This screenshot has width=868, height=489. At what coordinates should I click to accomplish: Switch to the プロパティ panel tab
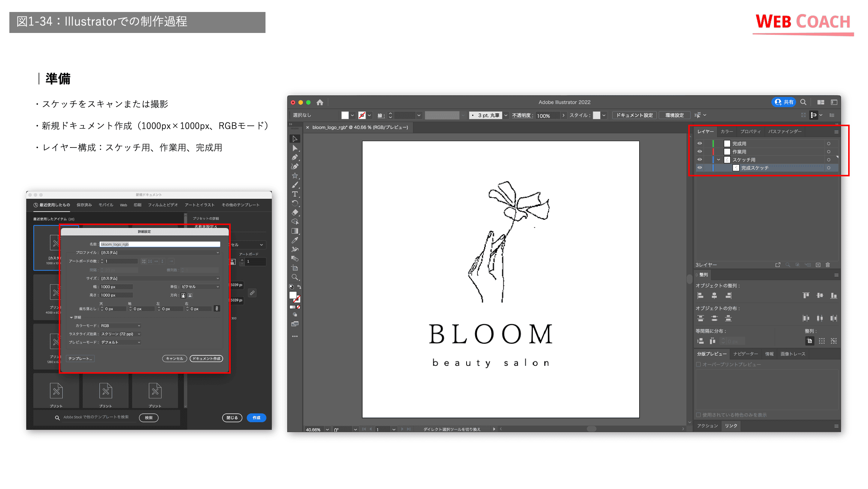[750, 131]
